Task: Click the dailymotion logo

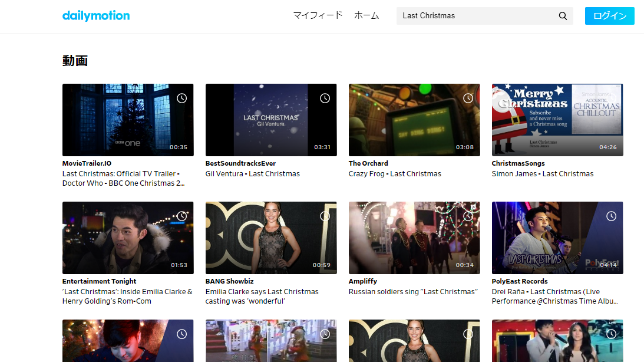Action: (95, 15)
